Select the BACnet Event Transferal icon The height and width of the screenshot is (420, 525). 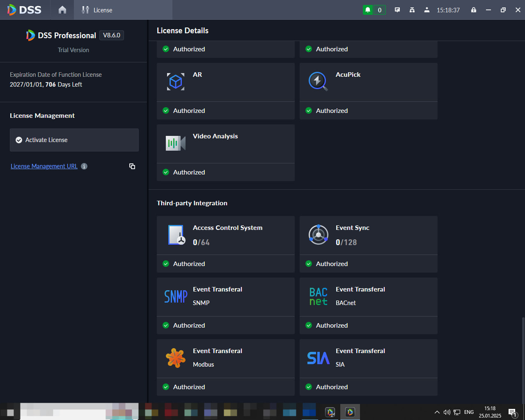click(x=319, y=296)
